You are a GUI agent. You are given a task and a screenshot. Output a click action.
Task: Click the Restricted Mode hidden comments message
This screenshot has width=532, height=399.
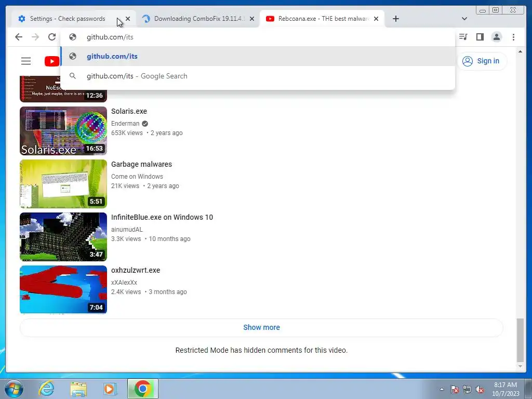point(261,350)
